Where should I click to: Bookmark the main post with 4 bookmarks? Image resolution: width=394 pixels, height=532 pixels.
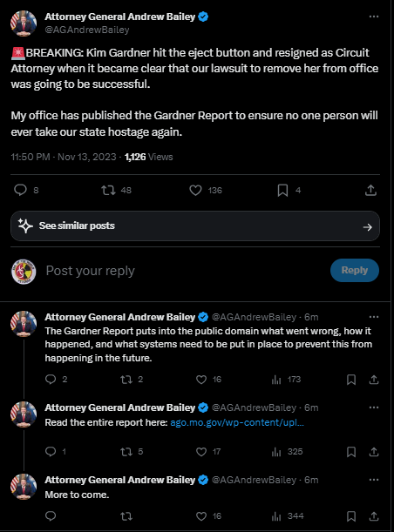282,191
